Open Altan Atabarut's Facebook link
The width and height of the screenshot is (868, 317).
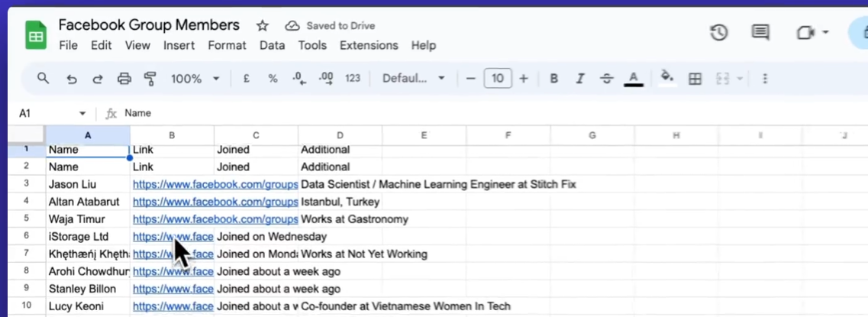point(215,202)
